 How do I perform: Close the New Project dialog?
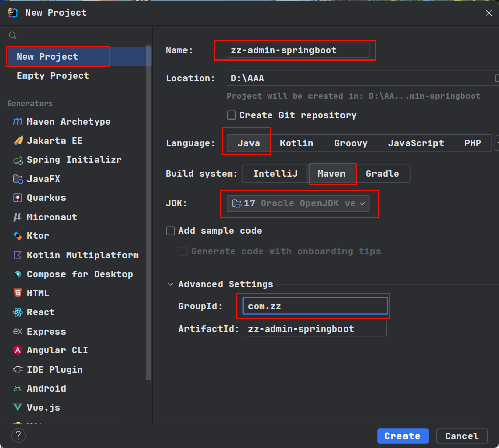[x=489, y=13]
